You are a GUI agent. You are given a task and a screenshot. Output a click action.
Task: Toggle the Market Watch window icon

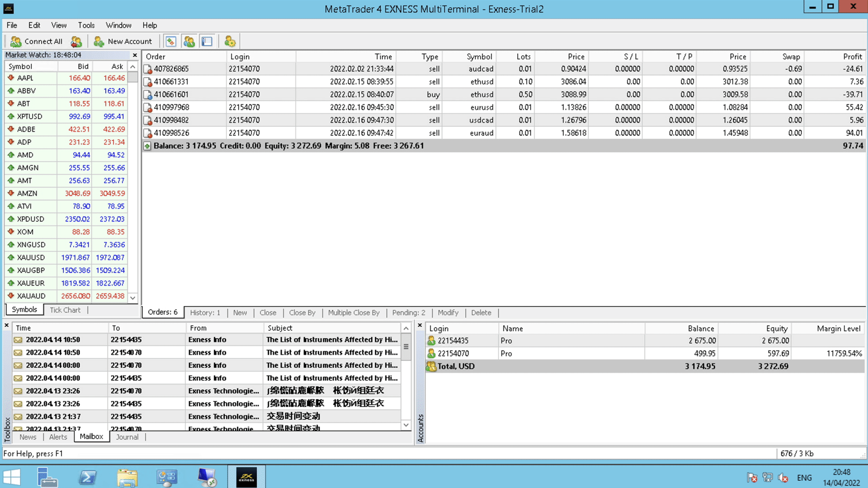(170, 42)
